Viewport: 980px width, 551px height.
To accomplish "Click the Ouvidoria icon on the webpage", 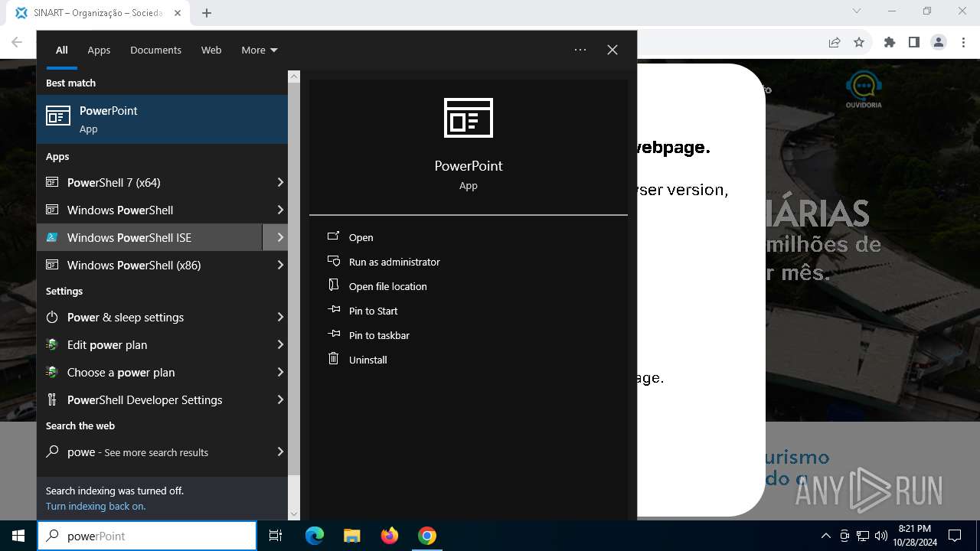I will 864,90.
